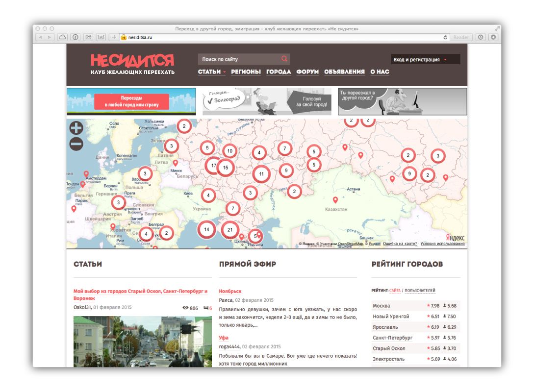Click author Oskol31 name

(x=82, y=307)
